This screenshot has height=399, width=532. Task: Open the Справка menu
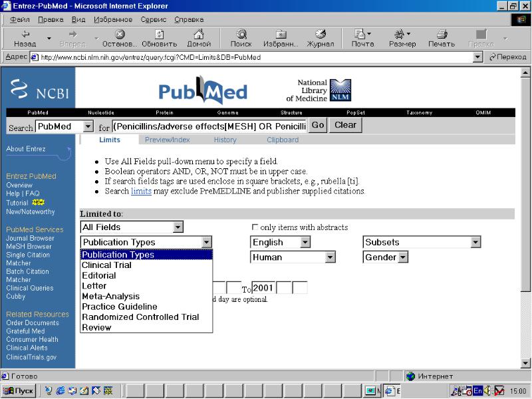[189, 20]
